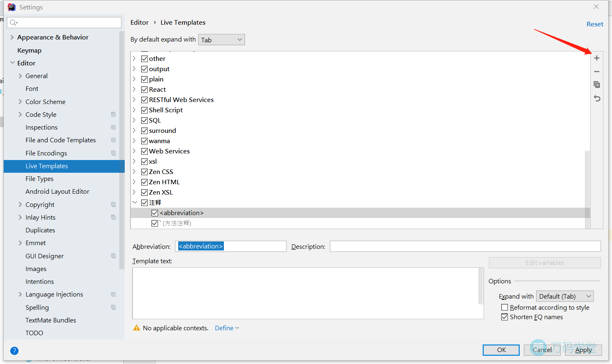Click the Reset link

[595, 24]
